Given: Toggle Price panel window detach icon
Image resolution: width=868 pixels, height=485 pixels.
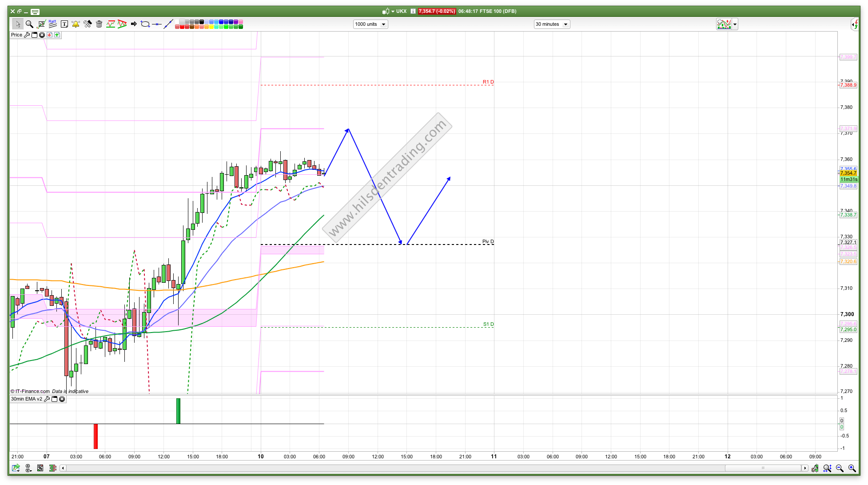Looking at the screenshot, I should point(34,35).
